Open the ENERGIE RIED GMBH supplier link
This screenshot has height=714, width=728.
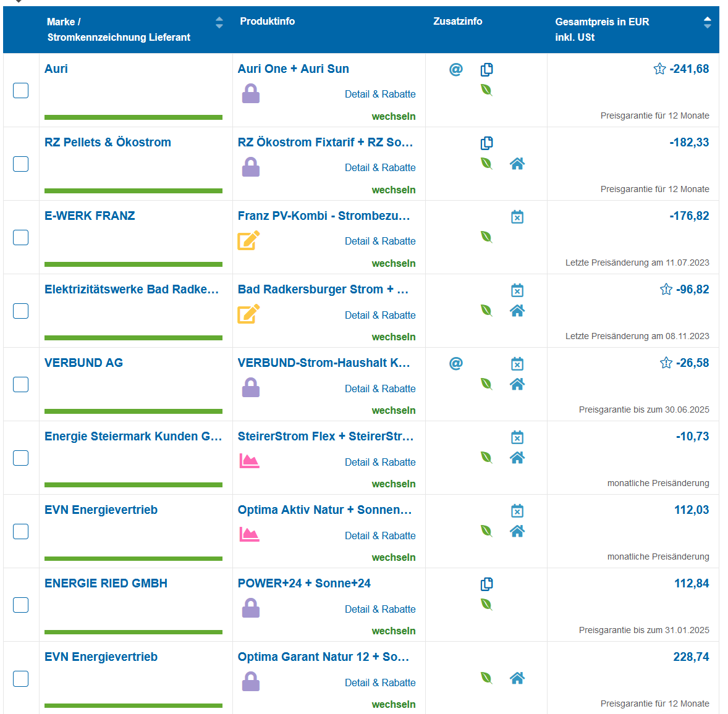pyautogui.click(x=106, y=583)
